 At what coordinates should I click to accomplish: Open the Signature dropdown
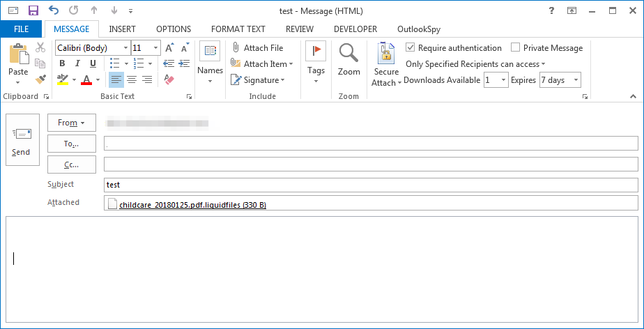[258, 80]
